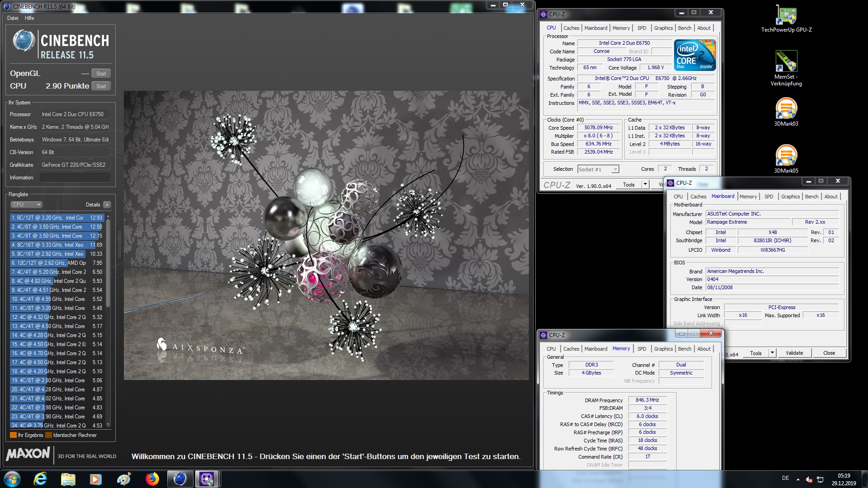
Task: Select rank 19 4C/8T @ 2.80 GHz entry
Action: (x=57, y=380)
